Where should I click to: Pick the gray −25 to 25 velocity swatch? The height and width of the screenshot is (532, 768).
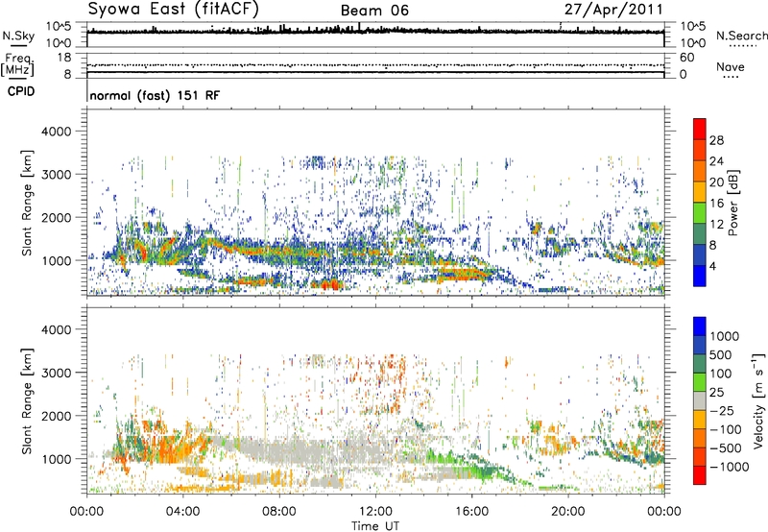(700, 400)
